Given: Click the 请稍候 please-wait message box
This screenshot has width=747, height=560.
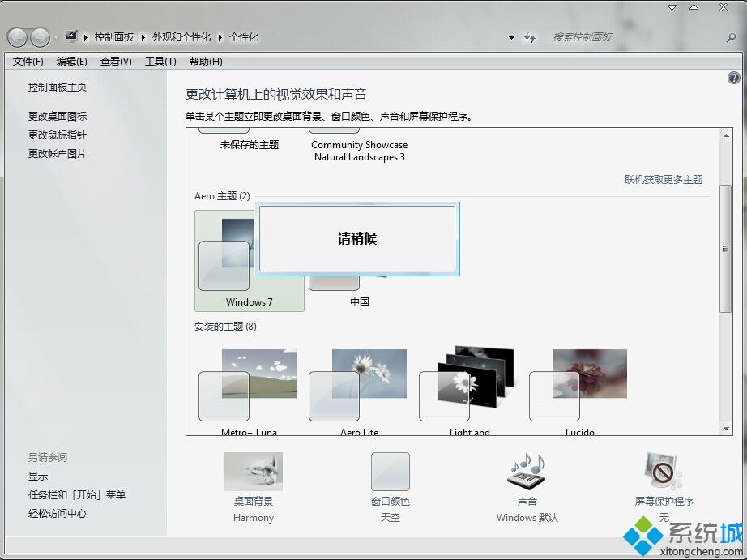Looking at the screenshot, I should click(x=357, y=239).
